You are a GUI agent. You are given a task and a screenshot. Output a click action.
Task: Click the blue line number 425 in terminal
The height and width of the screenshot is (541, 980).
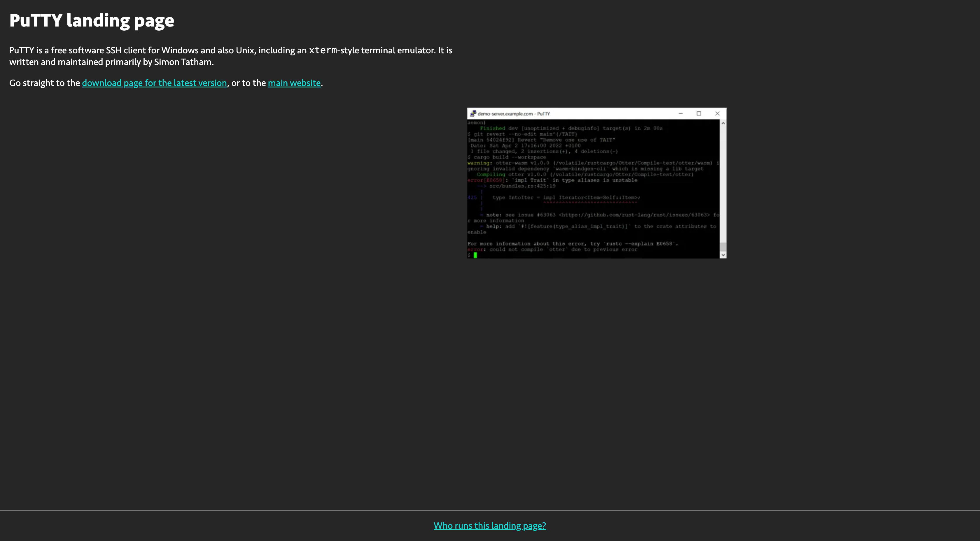[x=472, y=198]
